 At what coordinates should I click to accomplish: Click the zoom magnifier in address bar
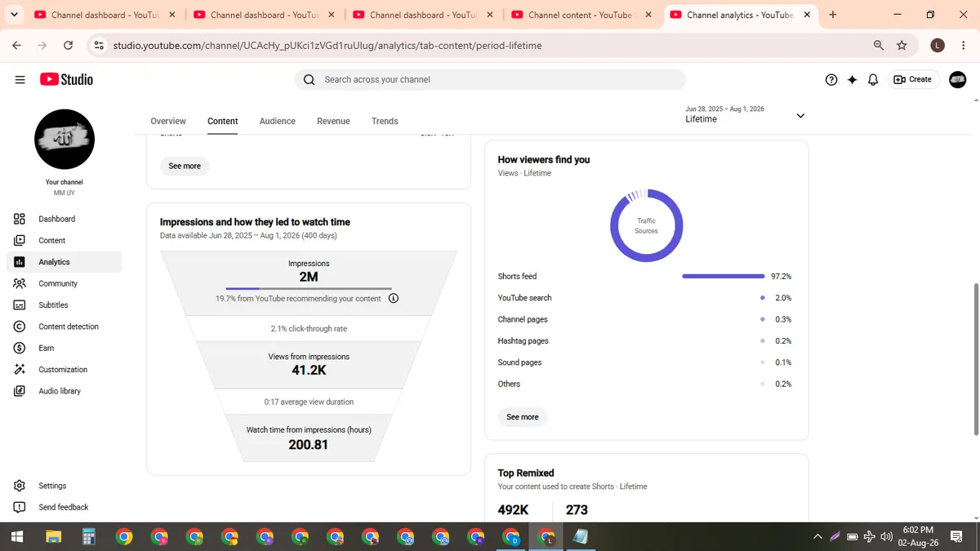click(879, 46)
